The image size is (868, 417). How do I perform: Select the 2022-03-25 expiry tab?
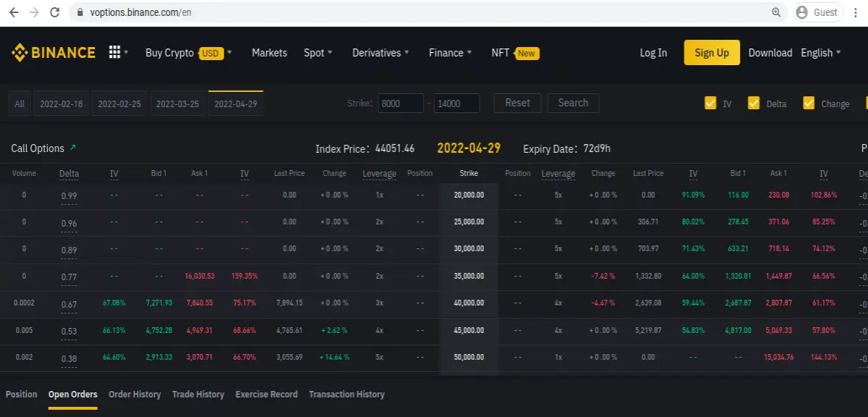tap(178, 104)
